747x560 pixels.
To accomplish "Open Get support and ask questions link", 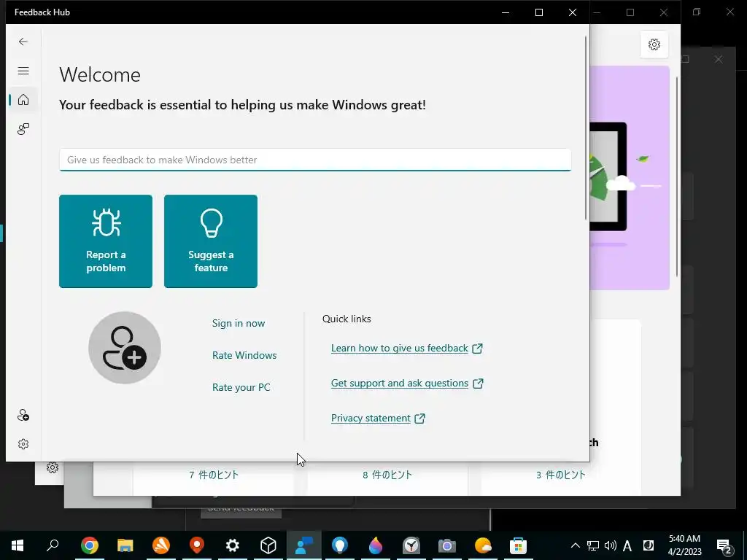I will tap(407, 384).
